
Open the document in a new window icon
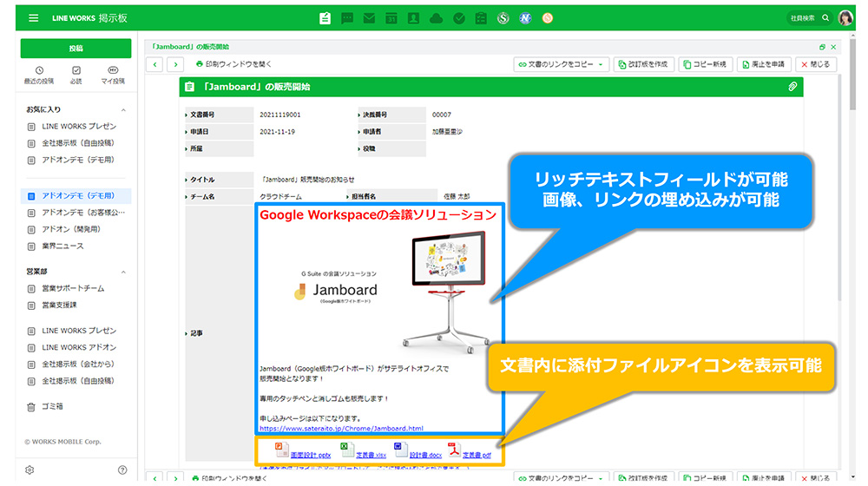(x=822, y=47)
